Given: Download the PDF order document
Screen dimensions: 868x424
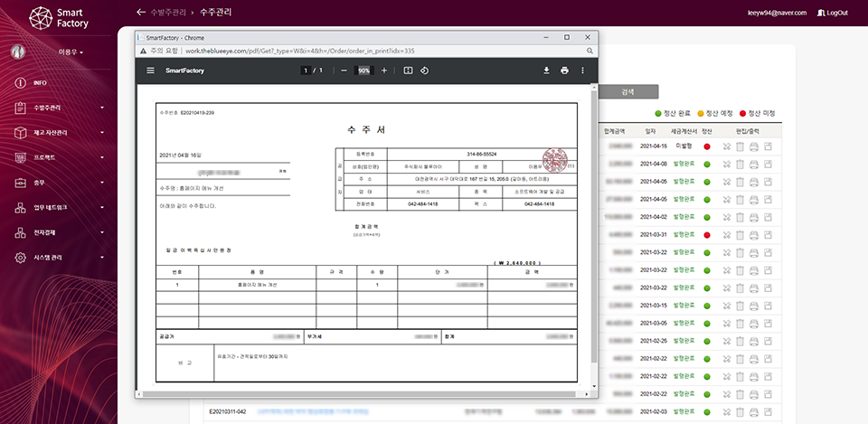Looking at the screenshot, I should click(x=546, y=71).
